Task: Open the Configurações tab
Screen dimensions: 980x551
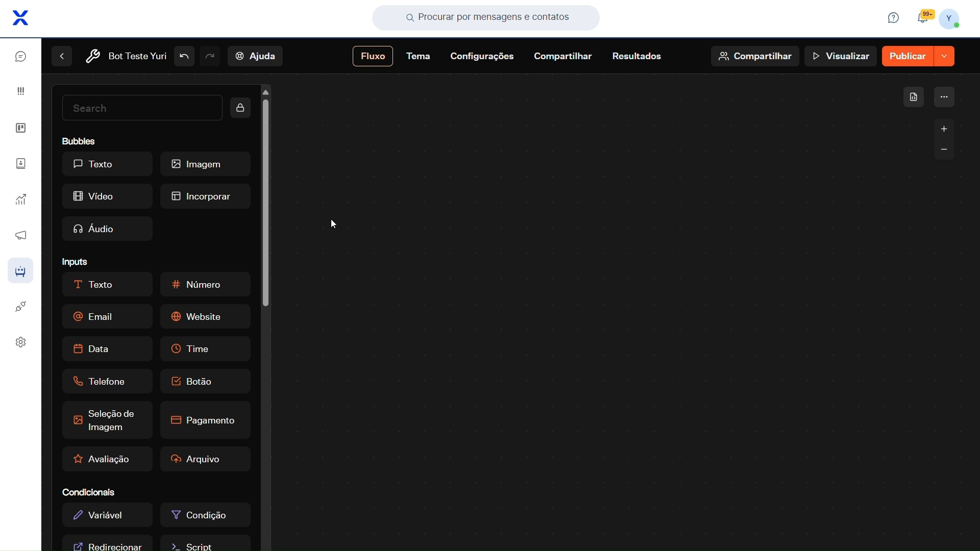Action: pos(482,56)
